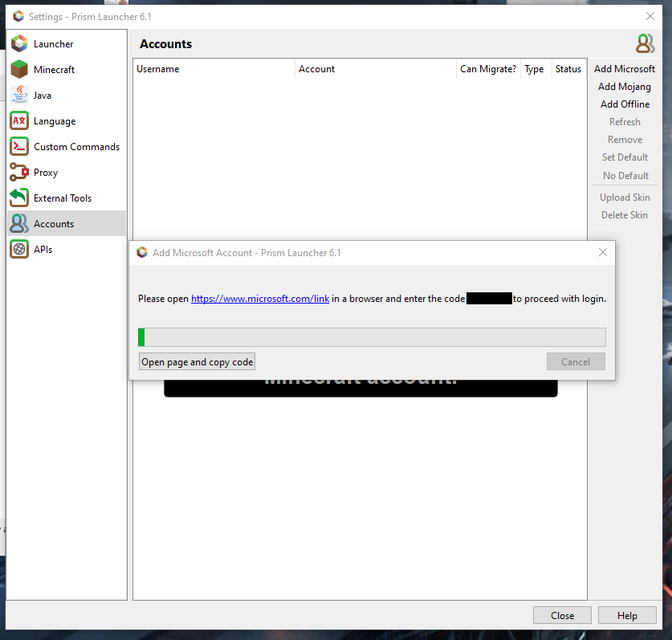
Task: Cancel the Microsoft account login
Action: [576, 361]
